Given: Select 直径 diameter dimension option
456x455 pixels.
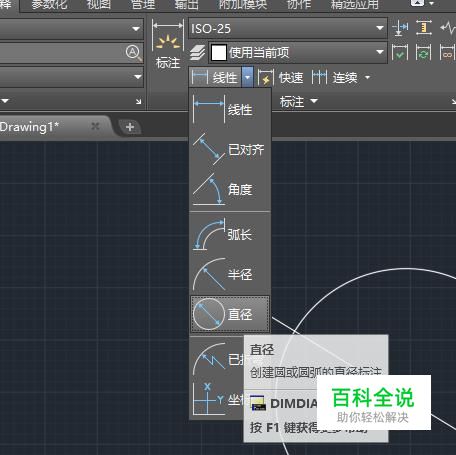Looking at the screenshot, I should 230,314.
